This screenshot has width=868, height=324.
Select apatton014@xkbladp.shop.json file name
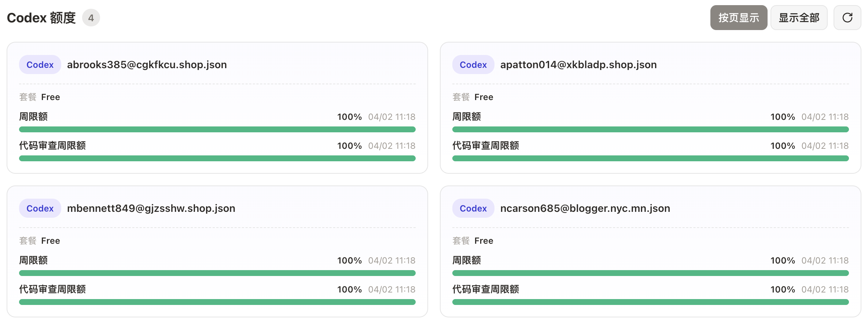(x=578, y=65)
